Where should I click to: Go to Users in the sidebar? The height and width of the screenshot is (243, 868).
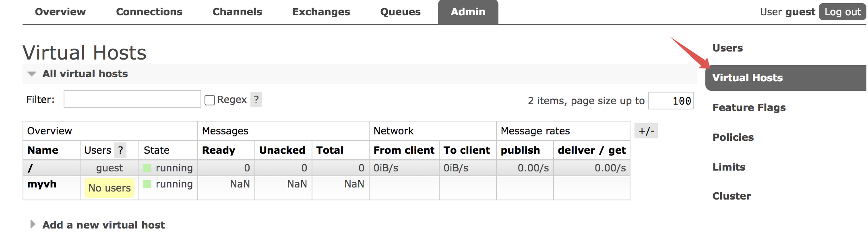click(727, 48)
